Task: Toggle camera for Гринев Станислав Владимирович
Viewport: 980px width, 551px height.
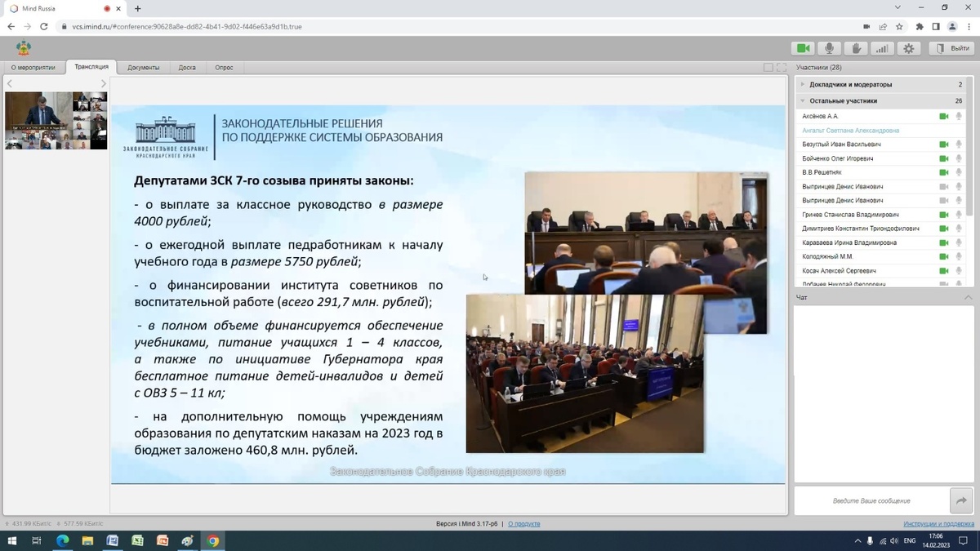Action: pos(944,215)
